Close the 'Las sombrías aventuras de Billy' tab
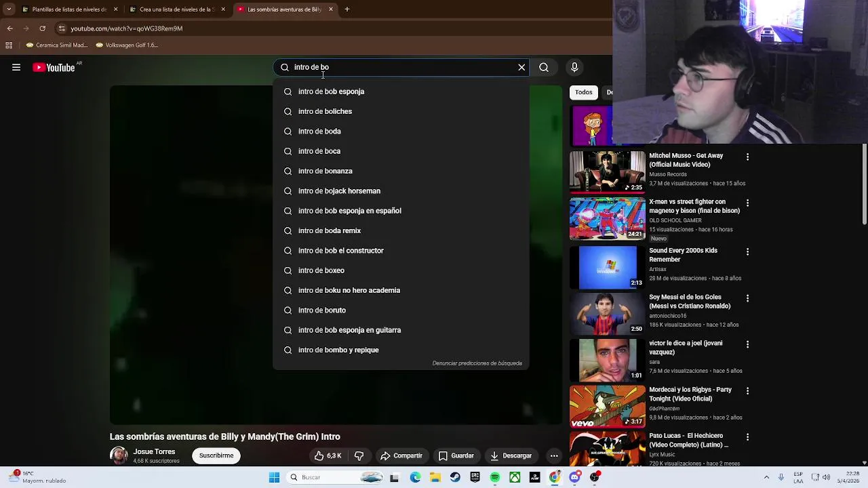 331,9
